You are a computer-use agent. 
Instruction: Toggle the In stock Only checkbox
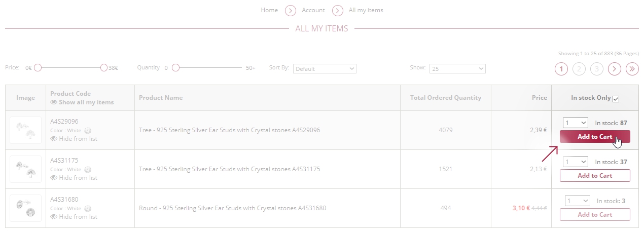click(x=616, y=99)
